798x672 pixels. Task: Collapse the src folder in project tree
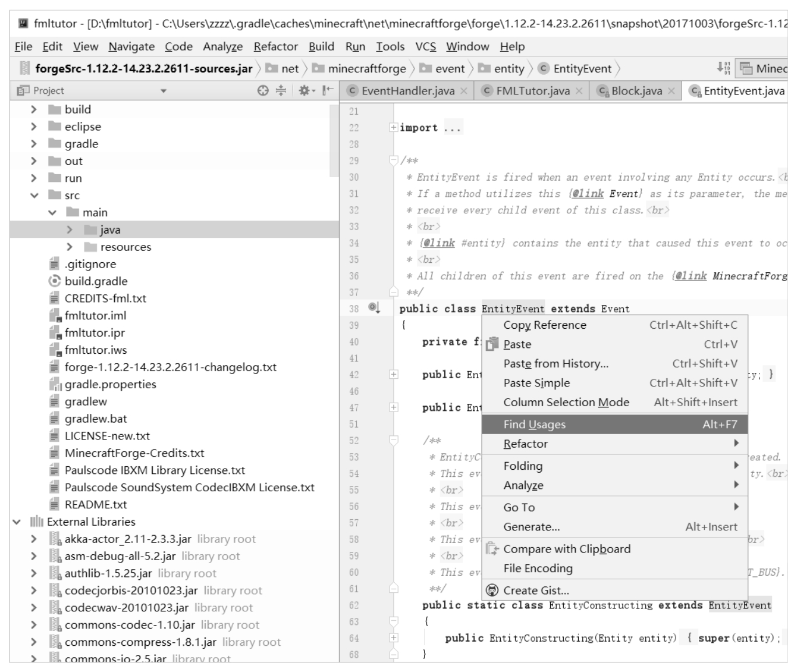(x=34, y=195)
